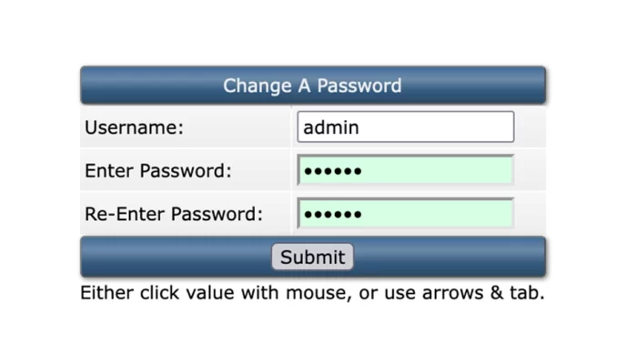The height and width of the screenshot is (364, 626).
Task: Click the Enter Password: label
Action: (157, 170)
